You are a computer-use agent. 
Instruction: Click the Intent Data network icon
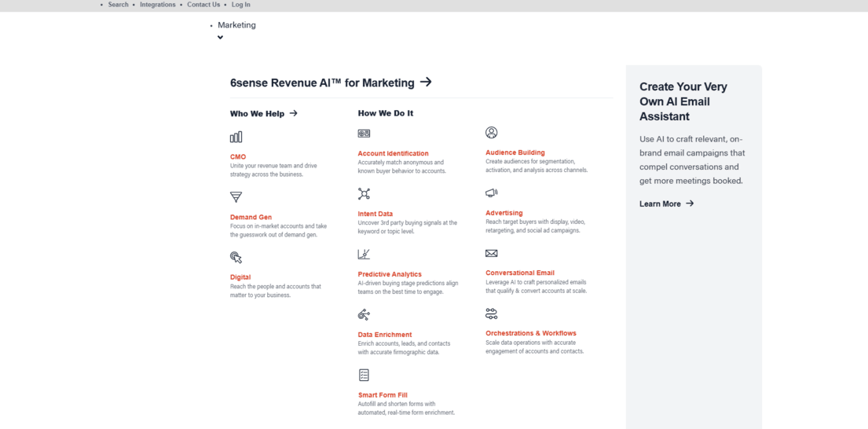coord(364,194)
